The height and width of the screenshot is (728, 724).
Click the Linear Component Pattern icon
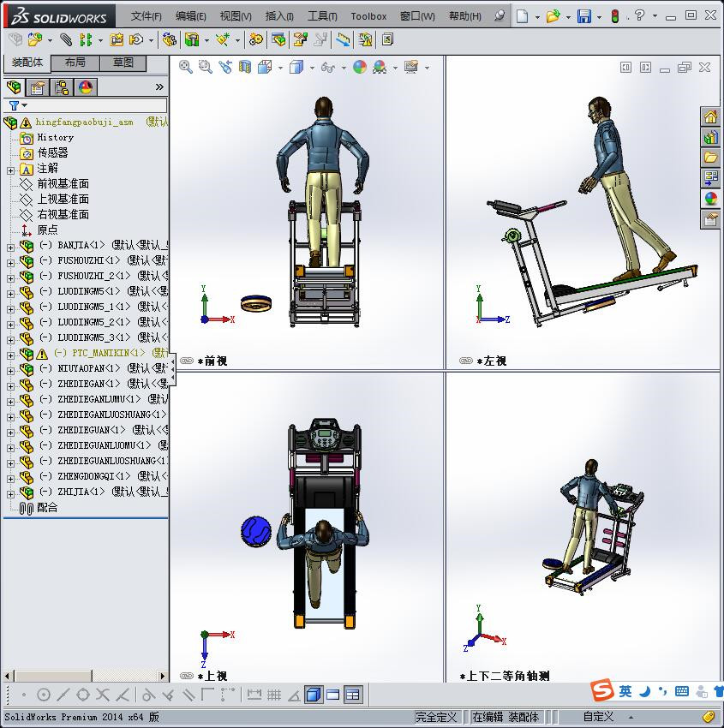click(x=86, y=40)
